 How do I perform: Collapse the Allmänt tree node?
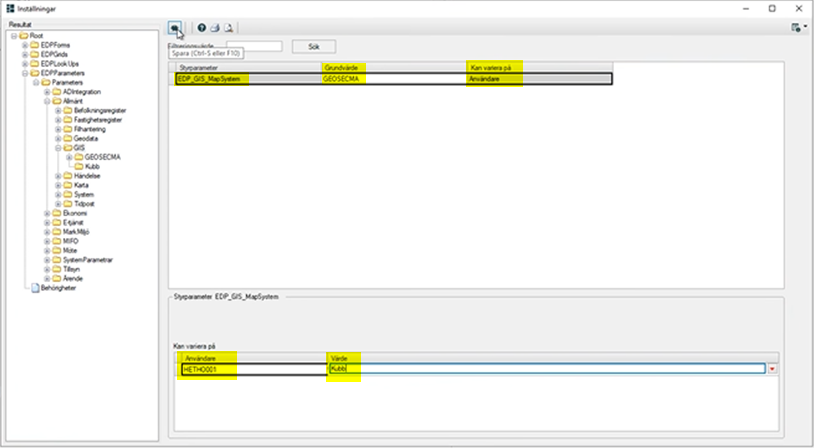(x=46, y=101)
